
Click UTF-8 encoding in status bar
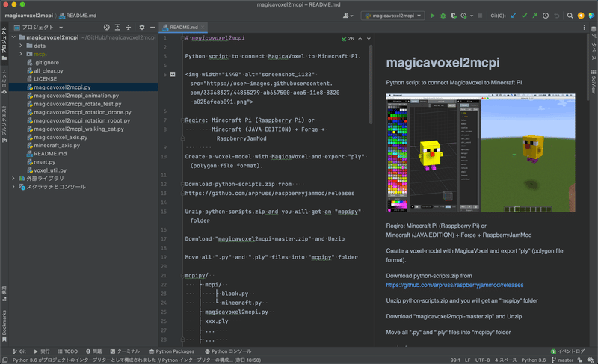(482, 360)
